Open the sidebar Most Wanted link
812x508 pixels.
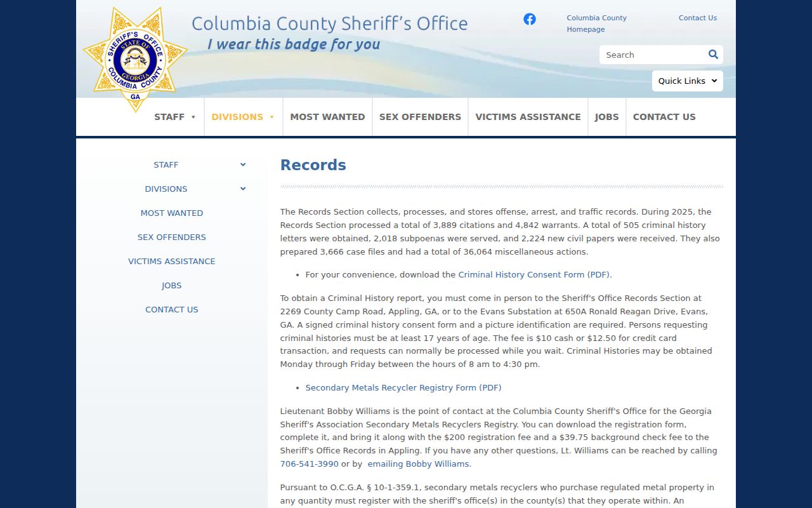pos(172,213)
